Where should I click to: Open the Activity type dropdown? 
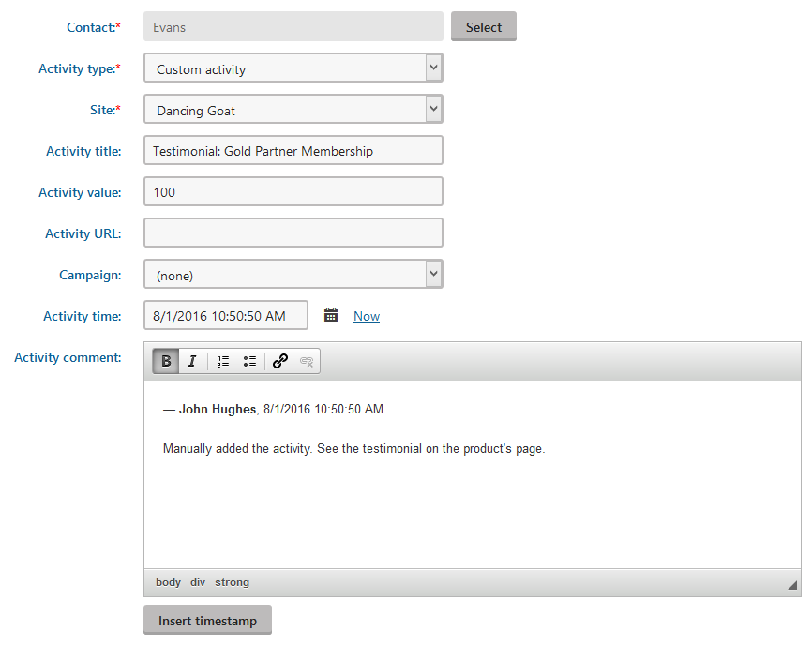432,68
